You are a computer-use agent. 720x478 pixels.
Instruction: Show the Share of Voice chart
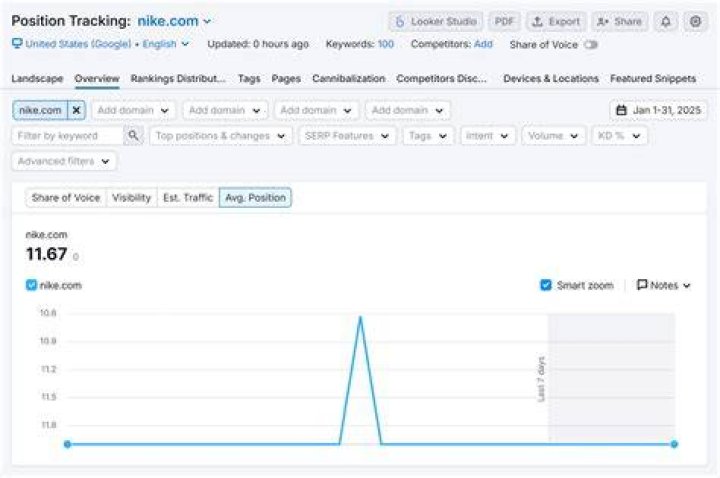[x=66, y=197]
